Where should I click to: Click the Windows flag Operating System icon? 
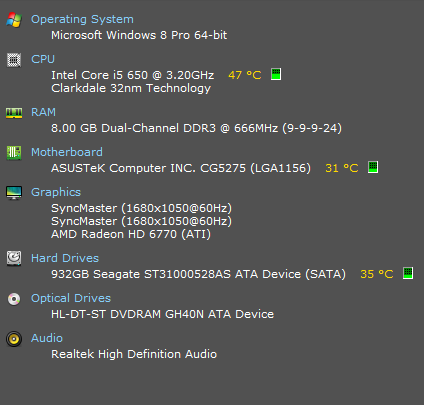(14, 20)
